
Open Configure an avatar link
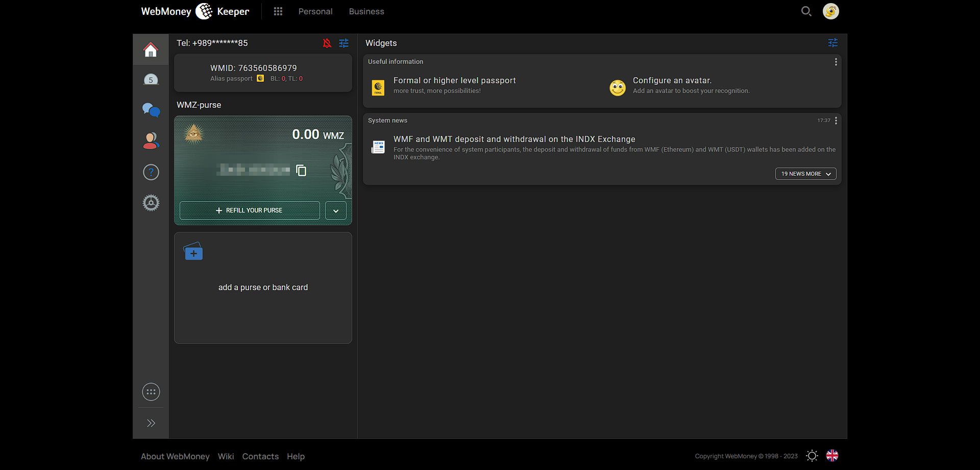672,81
